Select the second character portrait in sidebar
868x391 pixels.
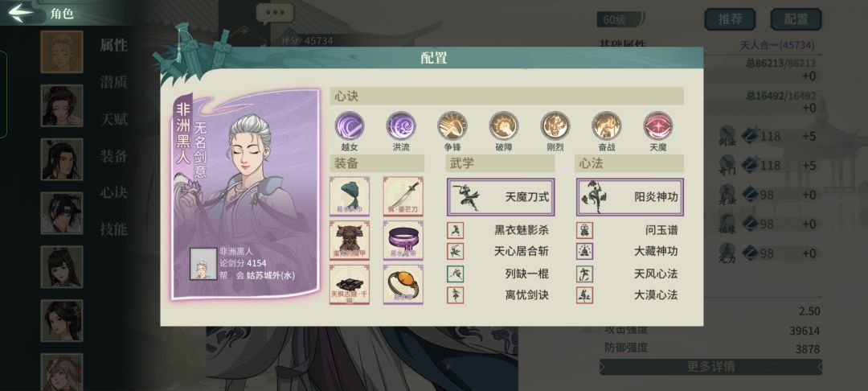click(61, 105)
